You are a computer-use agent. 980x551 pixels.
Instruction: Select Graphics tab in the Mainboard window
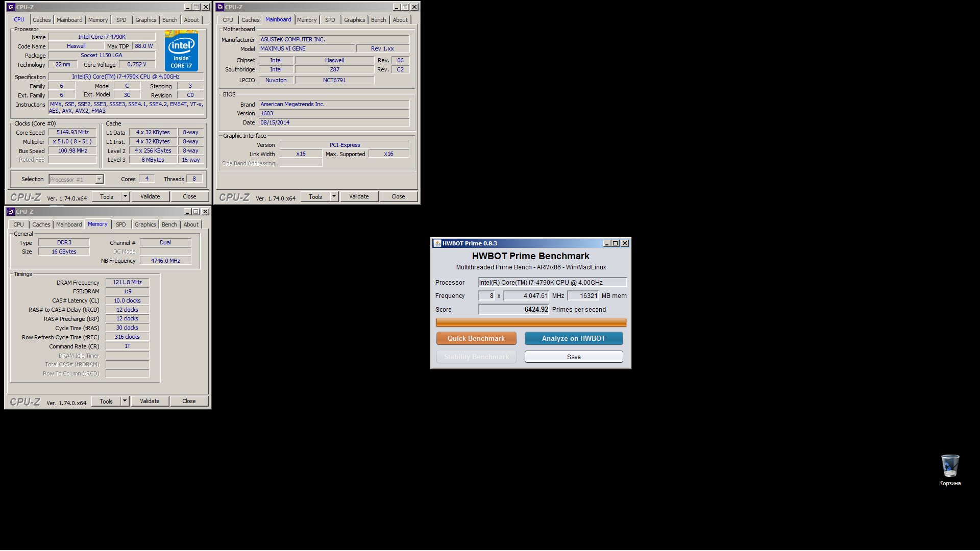(355, 20)
